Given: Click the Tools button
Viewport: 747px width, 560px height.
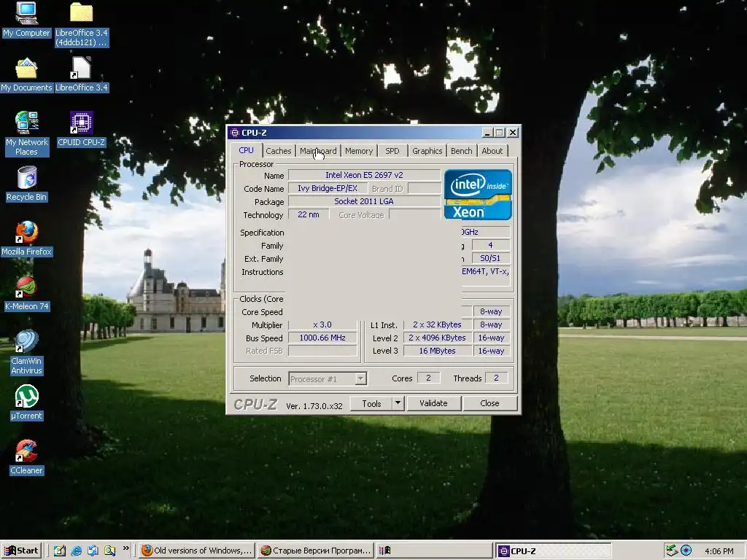Looking at the screenshot, I should pos(371,403).
